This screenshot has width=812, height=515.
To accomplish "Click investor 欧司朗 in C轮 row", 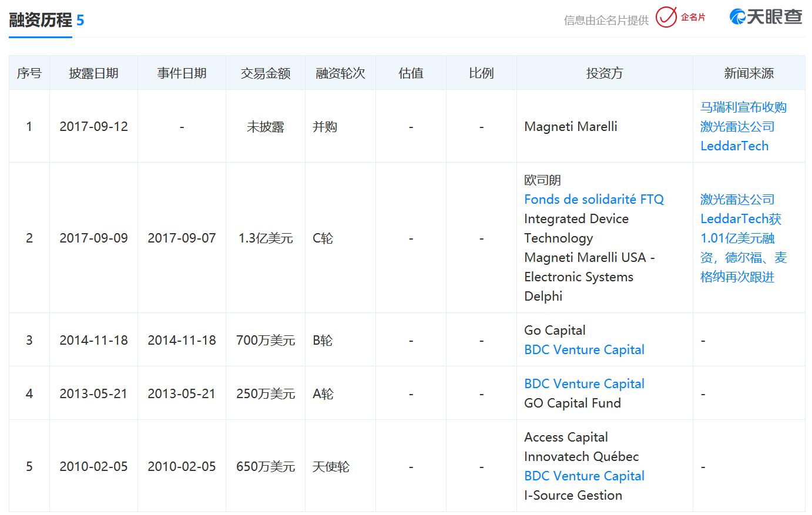I will pyautogui.click(x=543, y=180).
